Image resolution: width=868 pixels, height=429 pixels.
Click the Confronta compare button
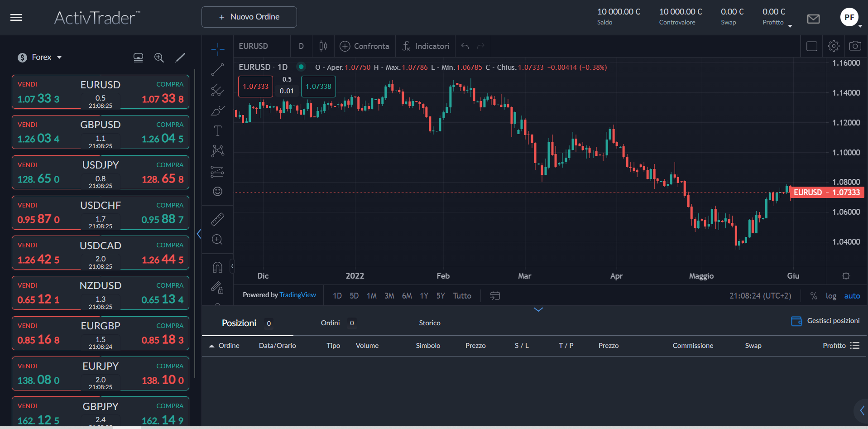point(365,46)
